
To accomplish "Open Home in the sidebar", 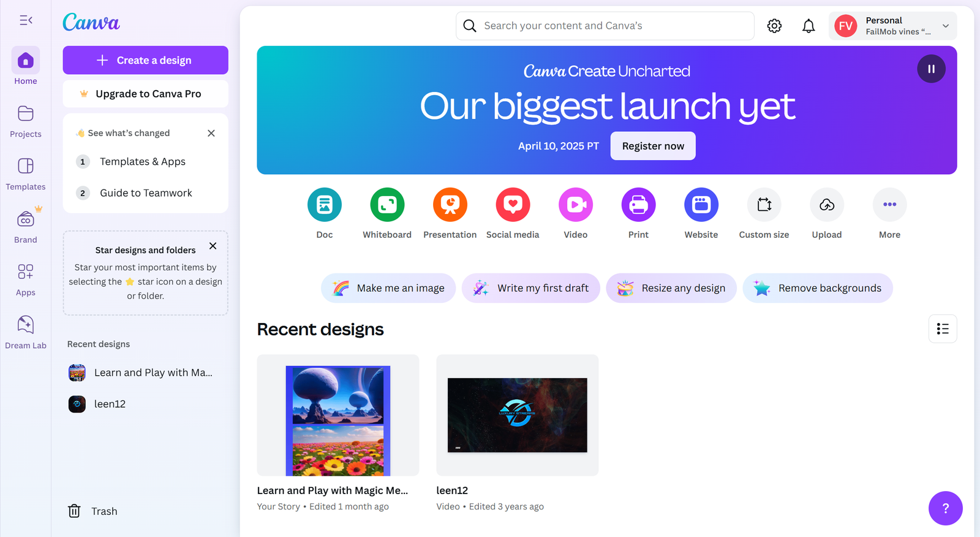I will pos(26,66).
